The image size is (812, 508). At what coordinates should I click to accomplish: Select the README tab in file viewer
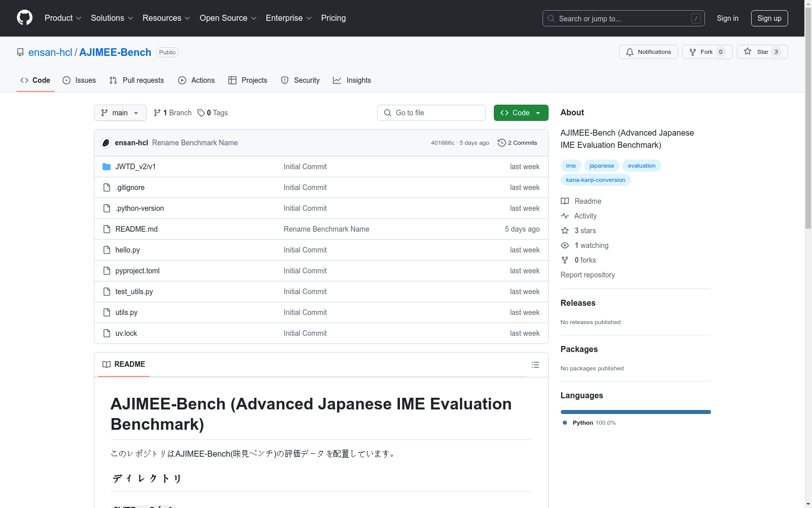coord(124,364)
